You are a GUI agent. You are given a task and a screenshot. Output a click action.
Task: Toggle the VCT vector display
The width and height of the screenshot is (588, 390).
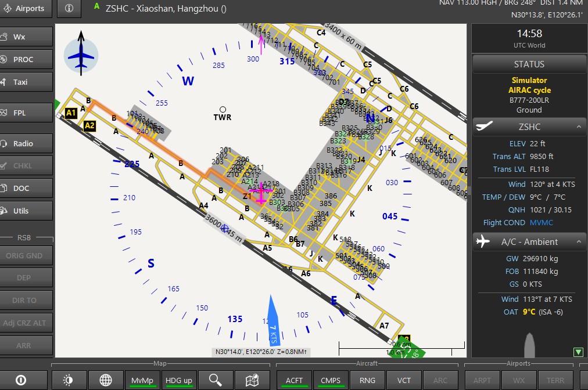pyautogui.click(x=404, y=380)
